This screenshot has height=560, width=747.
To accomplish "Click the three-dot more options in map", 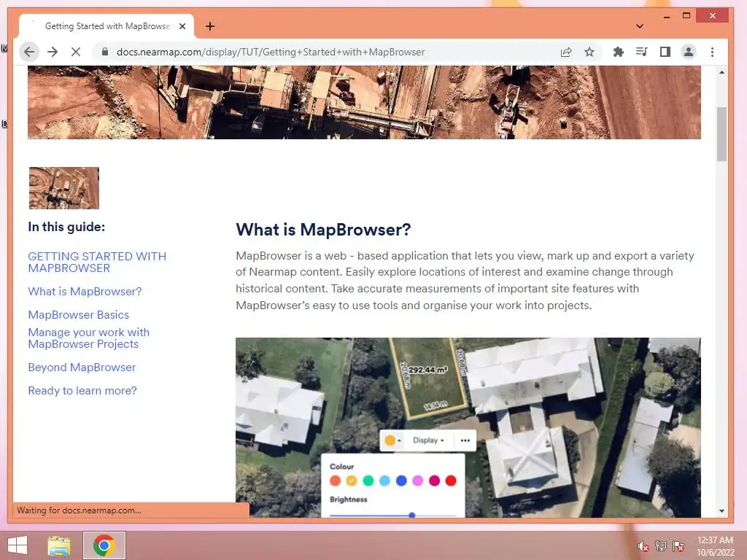I will 465,440.
